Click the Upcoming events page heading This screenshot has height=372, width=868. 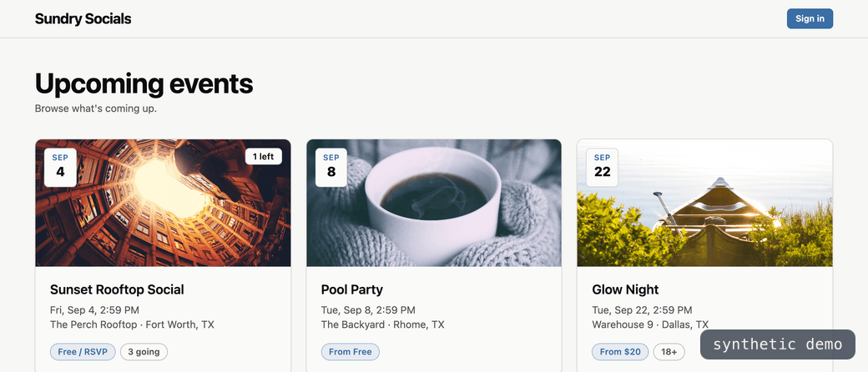144,83
